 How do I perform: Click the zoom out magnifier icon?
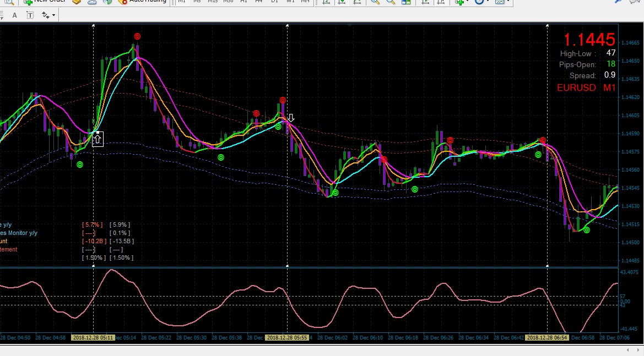tap(391, 2)
